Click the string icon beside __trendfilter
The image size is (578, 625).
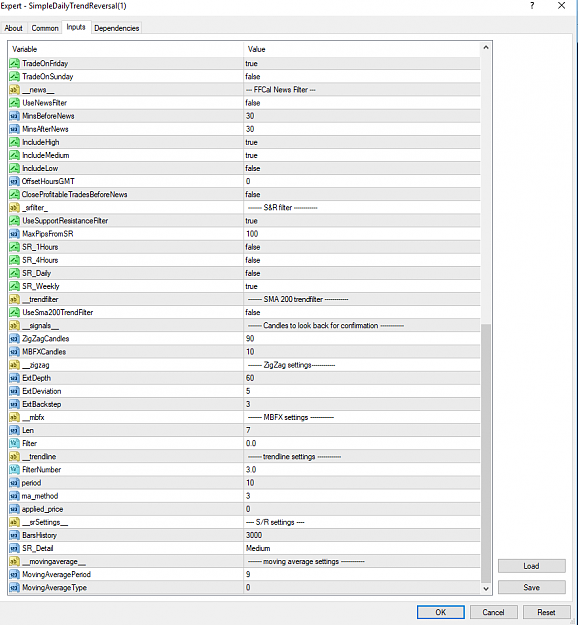[14, 299]
